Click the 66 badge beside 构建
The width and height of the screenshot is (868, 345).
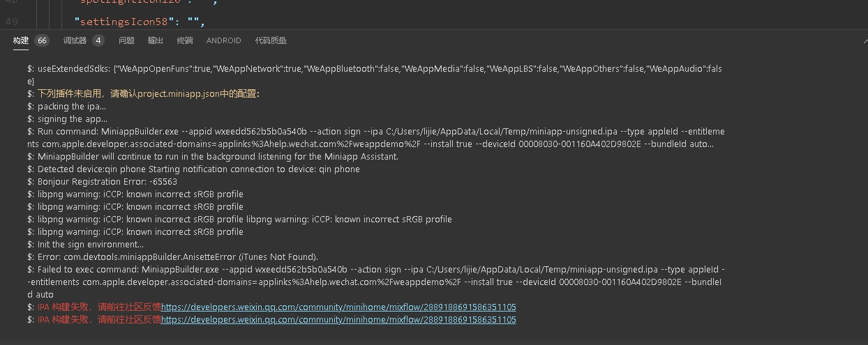[x=42, y=40]
